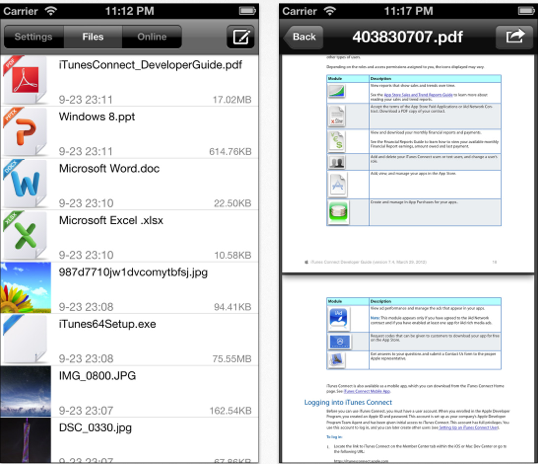Tap the 94.41KB file size
This screenshot has height=464, width=538.
(233, 307)
